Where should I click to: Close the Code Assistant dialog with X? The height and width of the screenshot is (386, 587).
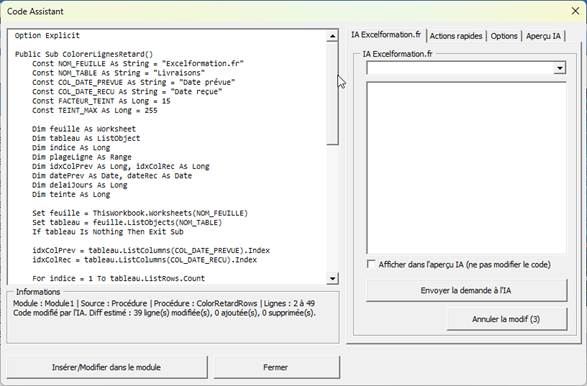coord(575,11)
